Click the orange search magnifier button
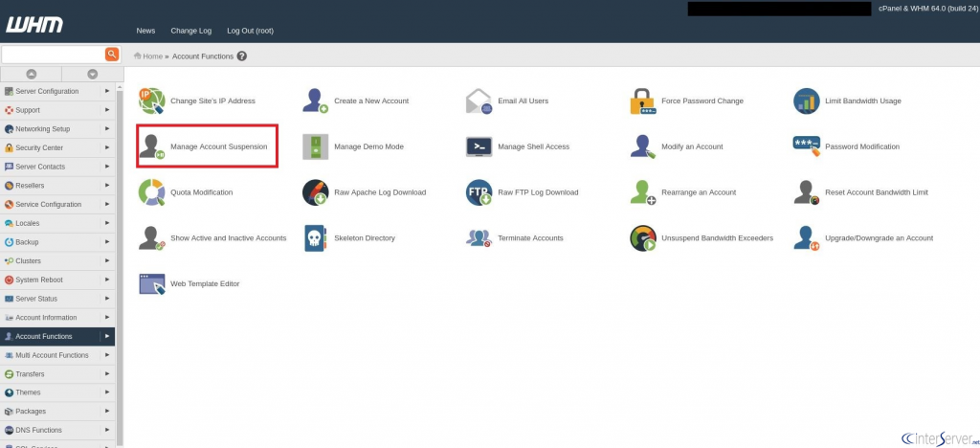The width and height of the screenshot is (980, 448). (112, 54)
